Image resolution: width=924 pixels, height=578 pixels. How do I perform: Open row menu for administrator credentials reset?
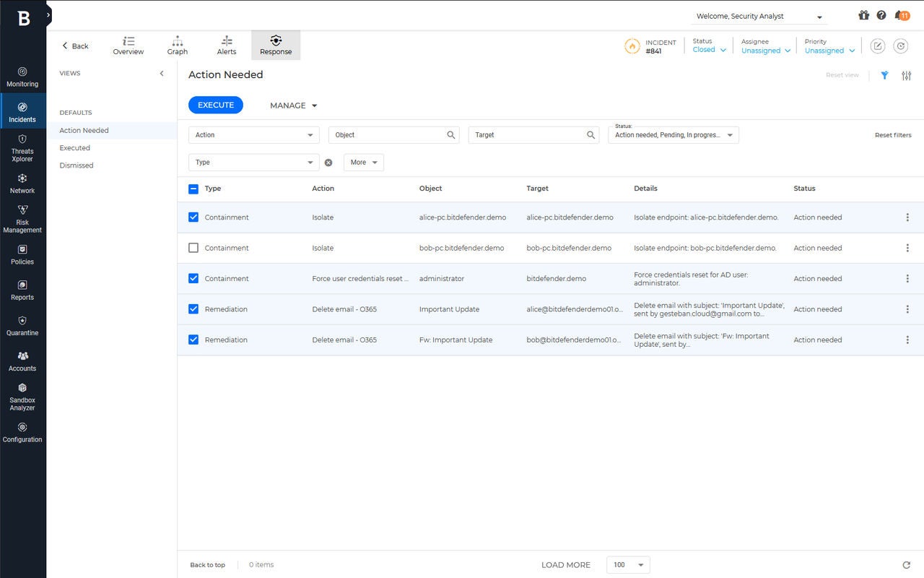pos(907,279)
